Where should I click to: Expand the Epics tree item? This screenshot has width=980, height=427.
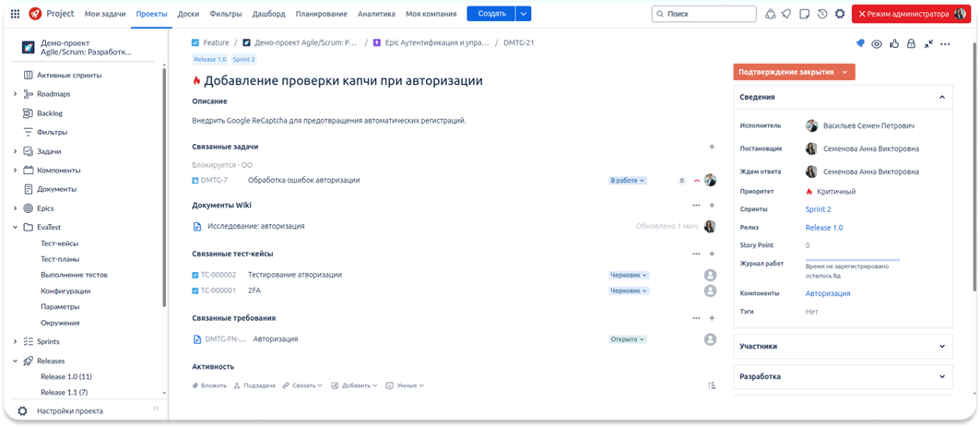click(x=15, y=208)
